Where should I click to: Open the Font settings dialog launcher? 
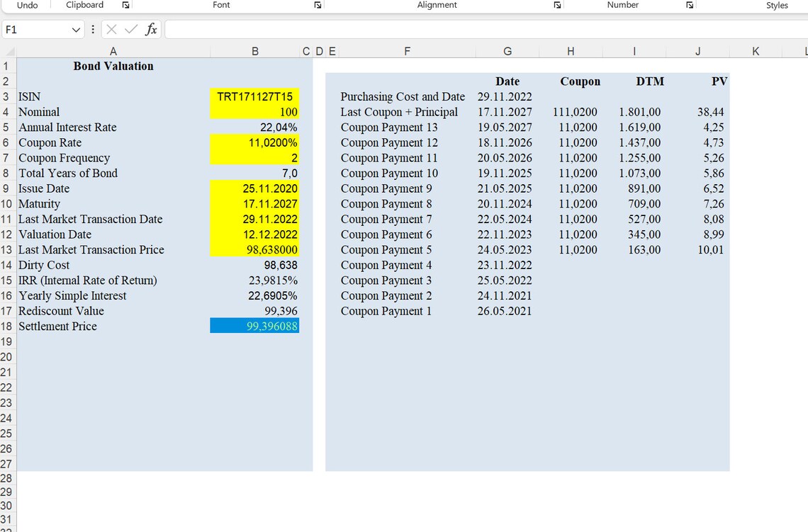(x=317, y=5)
